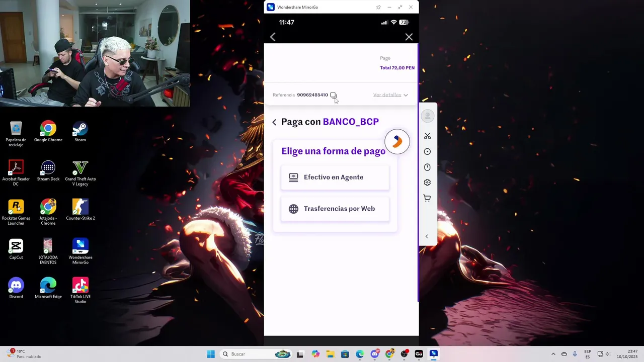The image size is (644, 362).
Task: Open Stream Deck desktop shortcut
Action: pos(48,171)
